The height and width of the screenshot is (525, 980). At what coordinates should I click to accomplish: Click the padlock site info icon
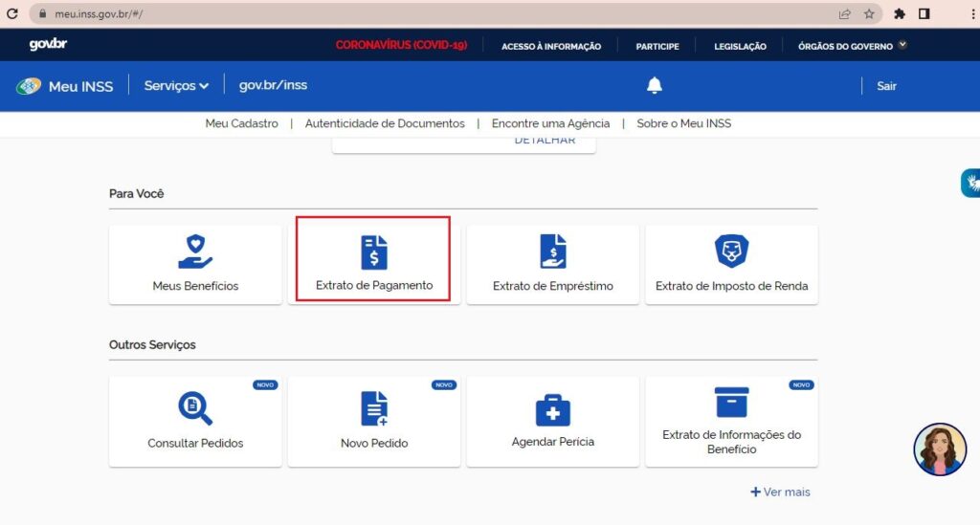click(x=42, y=13)
